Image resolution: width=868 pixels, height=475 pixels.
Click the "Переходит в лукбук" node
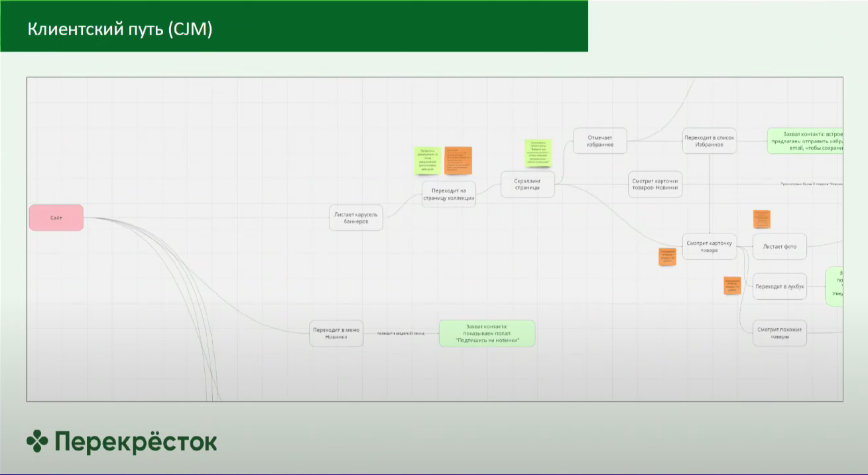[x=780, y=287]
